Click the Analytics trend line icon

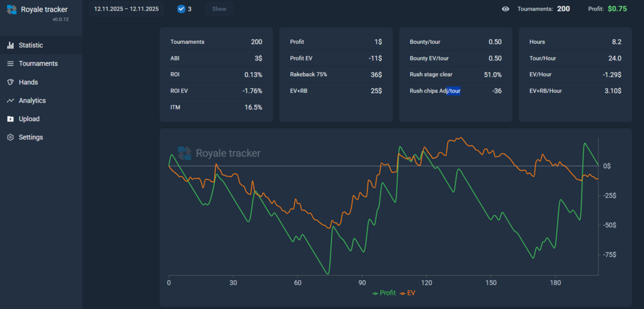click(x=10, y=101)
